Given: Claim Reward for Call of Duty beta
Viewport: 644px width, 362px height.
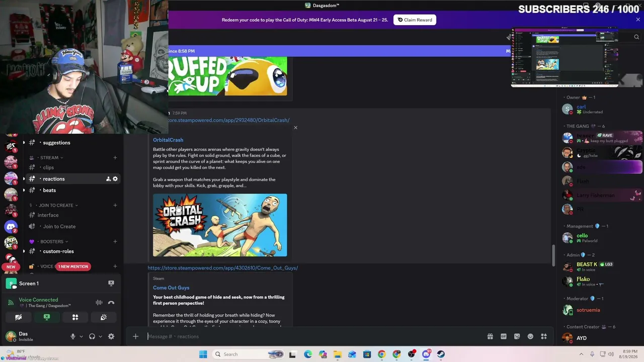Looking at the screenshot, I should tap(415, 20).
